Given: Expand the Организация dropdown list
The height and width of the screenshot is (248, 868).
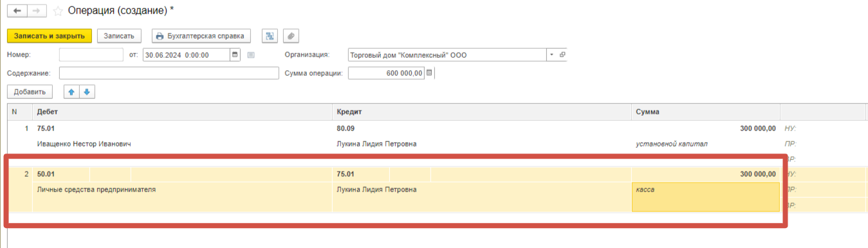Looking at the screenshot, I should [551, 55].
